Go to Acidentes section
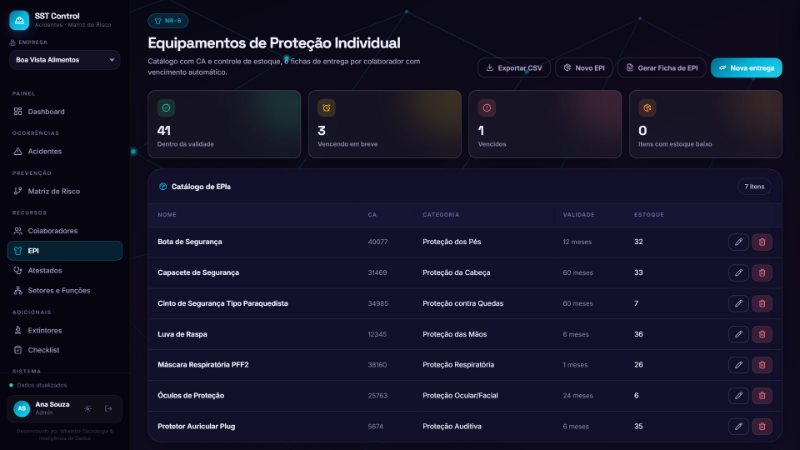This screenshot has height=450, width=800. pyautogui.click(x=65, y=151)
